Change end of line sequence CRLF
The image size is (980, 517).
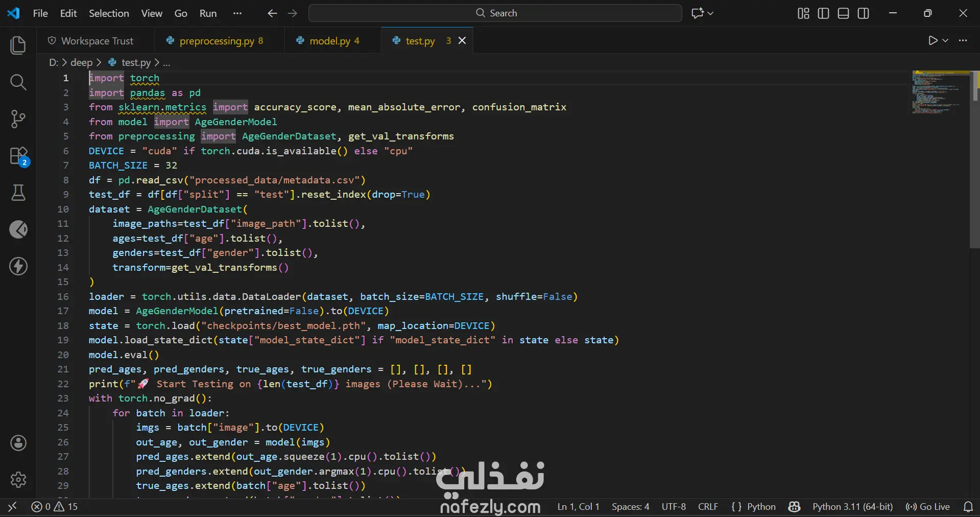pyautogui.click(x=708, y=507)
